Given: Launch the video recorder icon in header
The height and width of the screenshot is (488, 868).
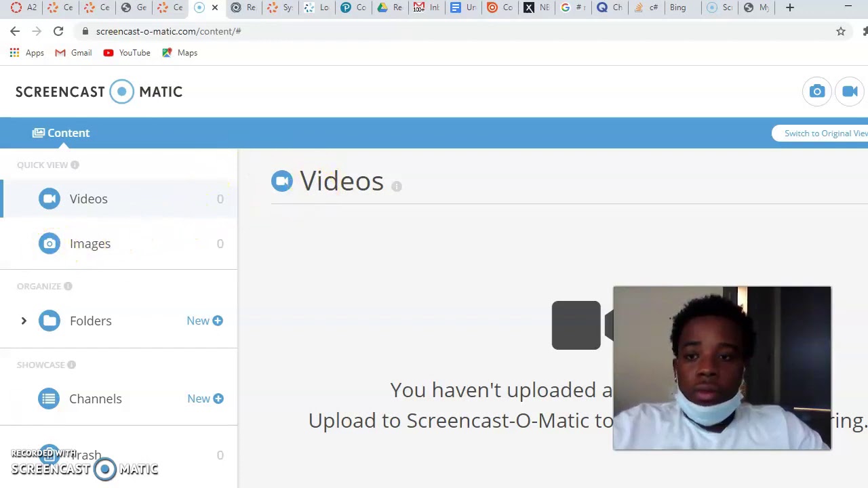Looking at the screenshot, I should (x=850, y=91).
